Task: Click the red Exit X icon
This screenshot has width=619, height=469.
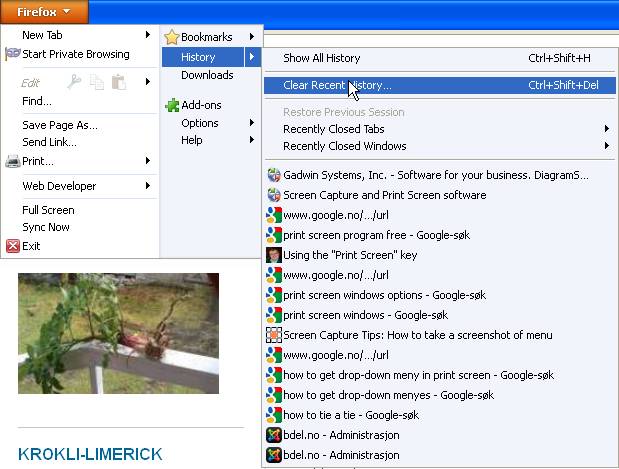Action: (x=13, y=246)
